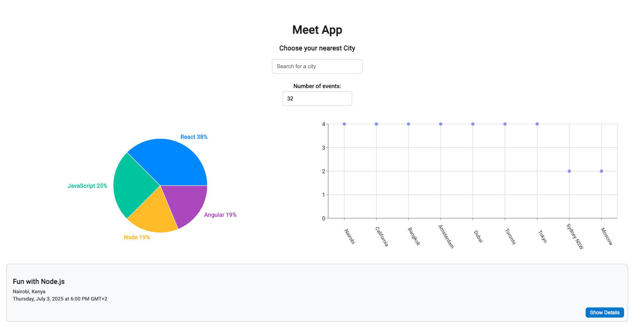The image size is (644, 327).
Task: Select the Sydney NSW data point
Action: [569, 171]
